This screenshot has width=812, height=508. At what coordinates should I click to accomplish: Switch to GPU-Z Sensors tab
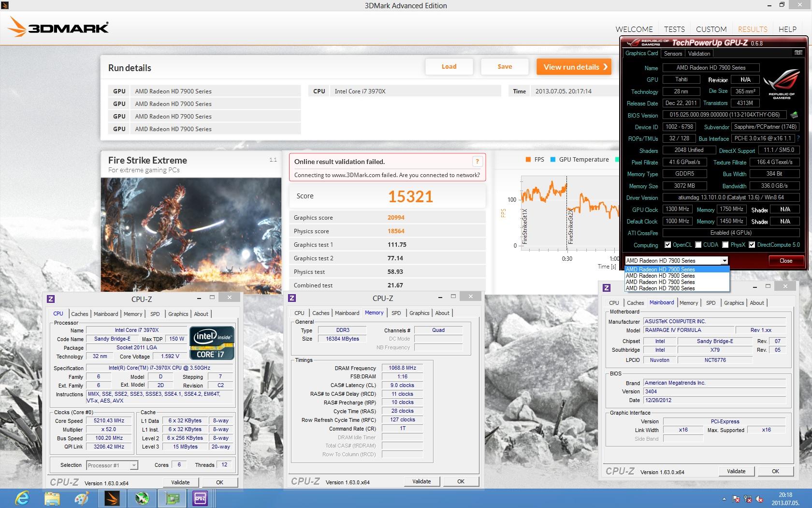coord(673,54)
